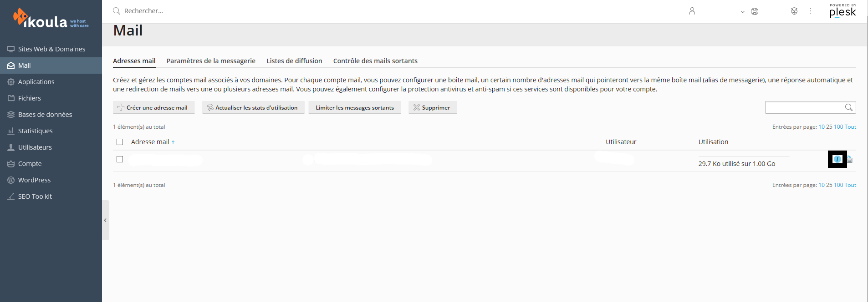Click the list search magnifier icon
Screen dimensions: 868x302
[x=849, y=107]
